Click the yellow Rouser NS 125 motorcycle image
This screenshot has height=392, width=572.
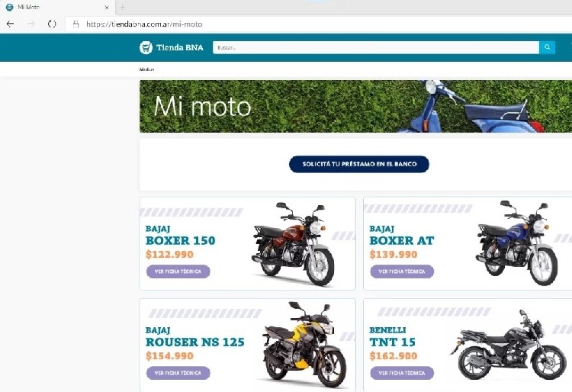[304, 345]
